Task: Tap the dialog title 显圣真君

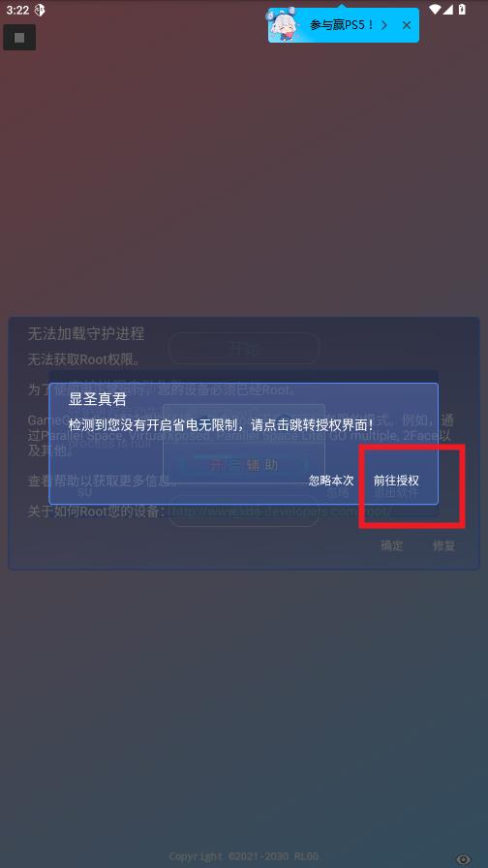Action: (98, 399)
